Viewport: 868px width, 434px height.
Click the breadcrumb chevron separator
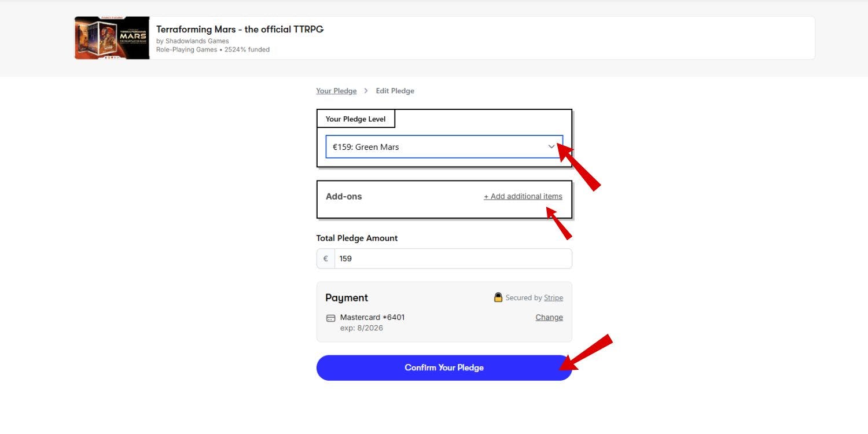pos(366,91)
